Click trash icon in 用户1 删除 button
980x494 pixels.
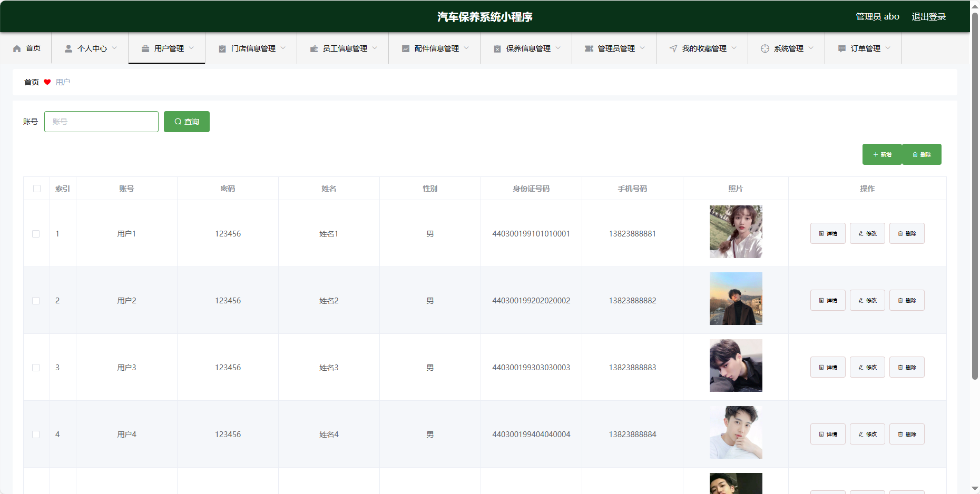tap(900, 234)
